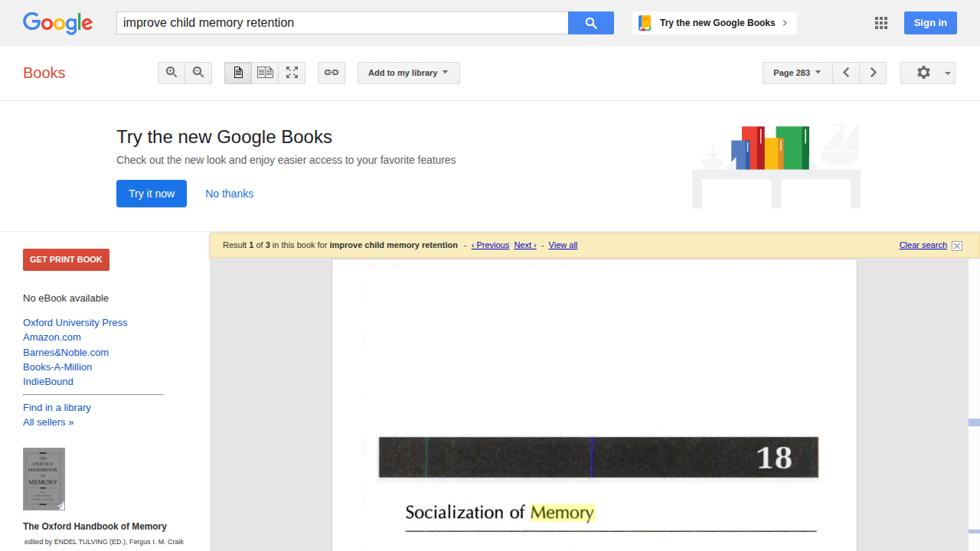Image resolution: width=980 pixels, height=551 pixels.
Task: Enter fullscreen reading mode
Action: (x=292, y=73)
